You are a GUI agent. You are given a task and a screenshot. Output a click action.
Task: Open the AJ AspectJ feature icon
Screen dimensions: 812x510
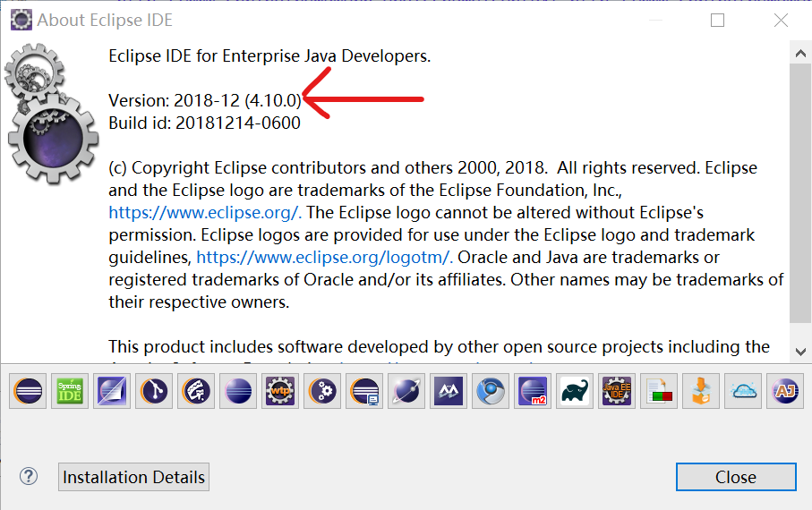tap(785, 391)
